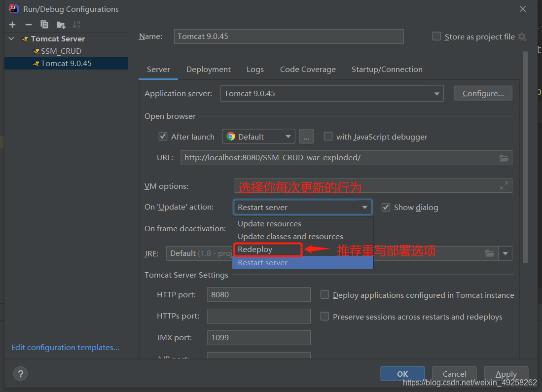Open Edit configuration templates link
Screen dimensions: 542x392
point(65,348)
